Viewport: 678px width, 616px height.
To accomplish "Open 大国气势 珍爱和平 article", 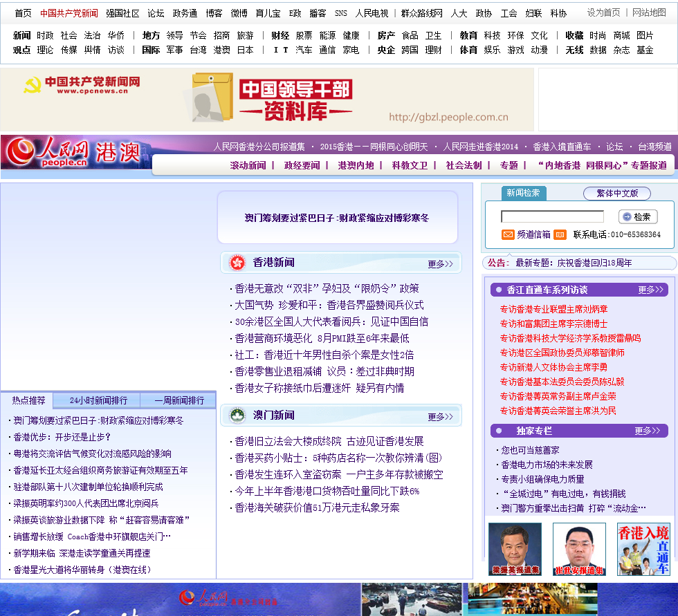I will 329,305.
